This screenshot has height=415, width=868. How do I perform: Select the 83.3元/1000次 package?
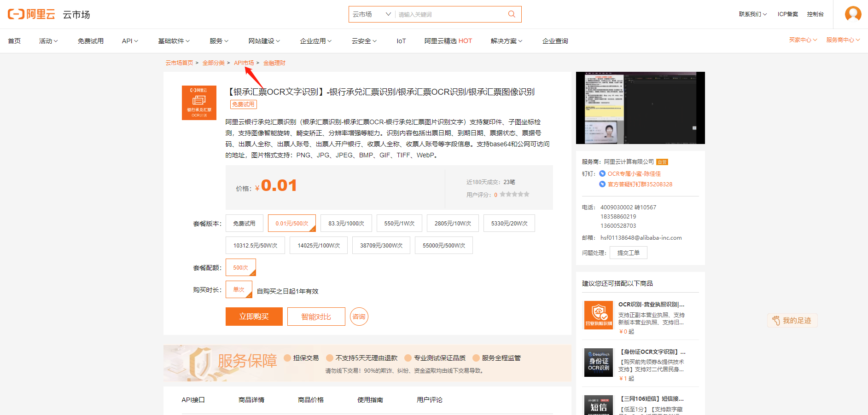pyautogui.click(x=346, y=223)
